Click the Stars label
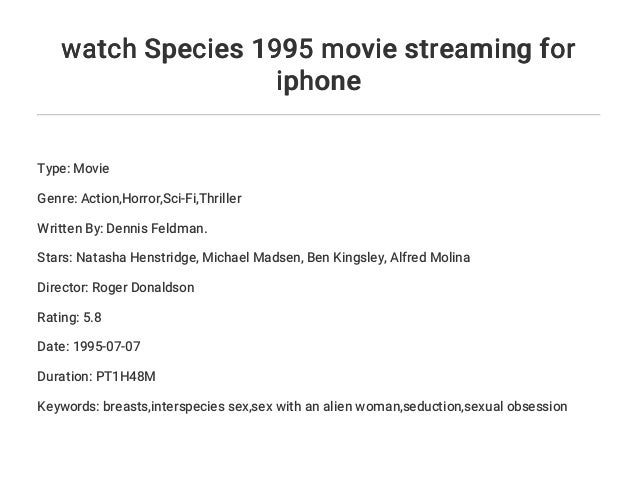The height and width of the screenshot is (479, 638). 55,258
